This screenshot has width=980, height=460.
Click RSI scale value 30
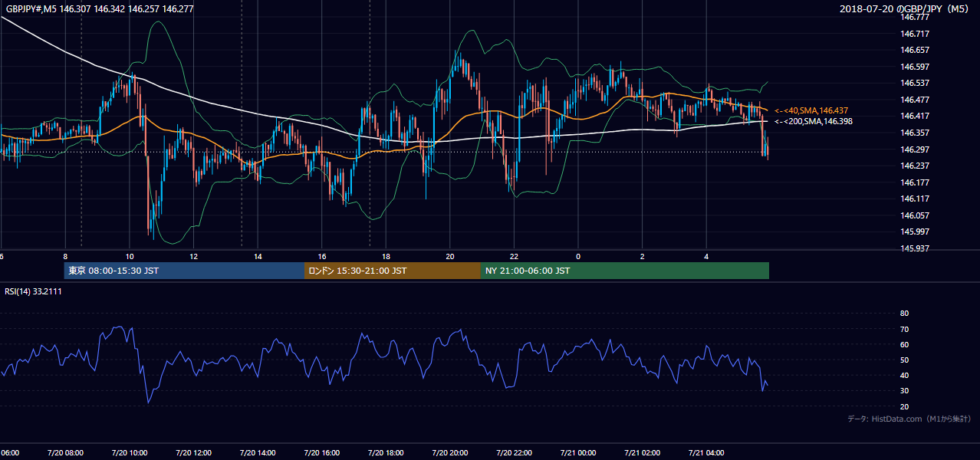pos(904,391)
